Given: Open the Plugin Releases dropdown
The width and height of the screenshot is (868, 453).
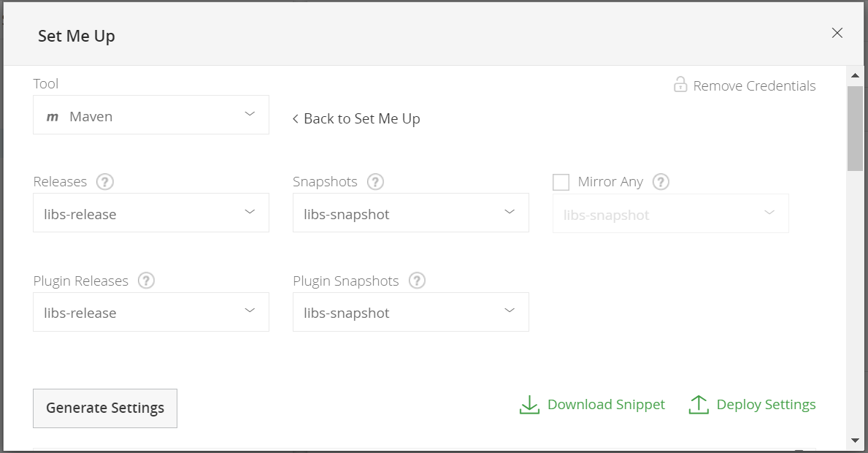Looking at the screenshot, I should [x=151, y=312].
